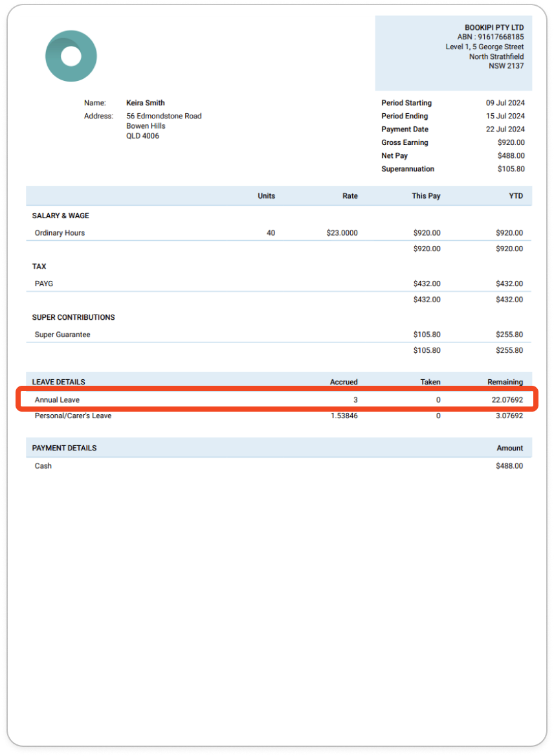The height and width of the screenshot is (756, 554).
Task: Click the Cash payment row label
Action: [43, 466]
